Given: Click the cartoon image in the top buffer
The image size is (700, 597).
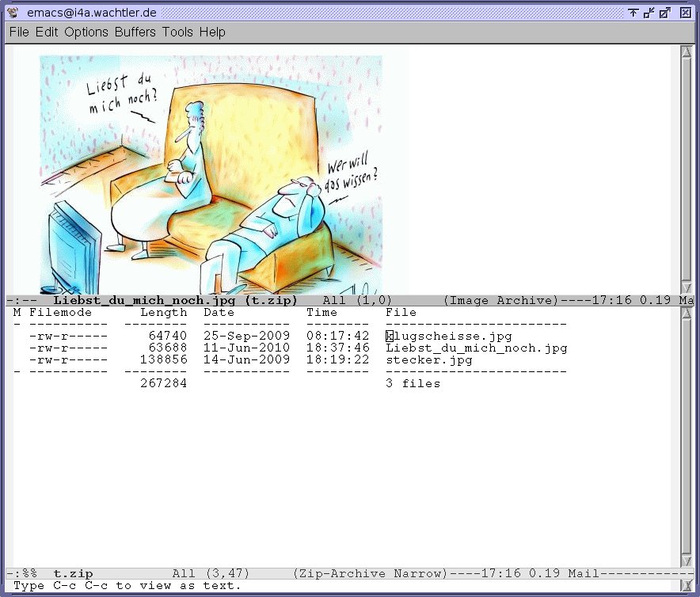Looking at the screenshot, I should (211, 174).
